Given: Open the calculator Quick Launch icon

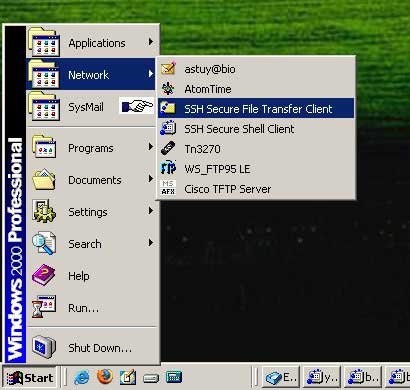Looking at the screenshot, I should (x=174, y=377).
